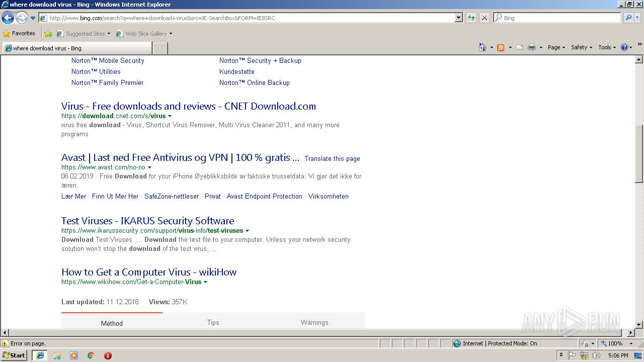Click the Home toolbar icon
The width and height of the screenshot is (644, 362).
[482, 47]
